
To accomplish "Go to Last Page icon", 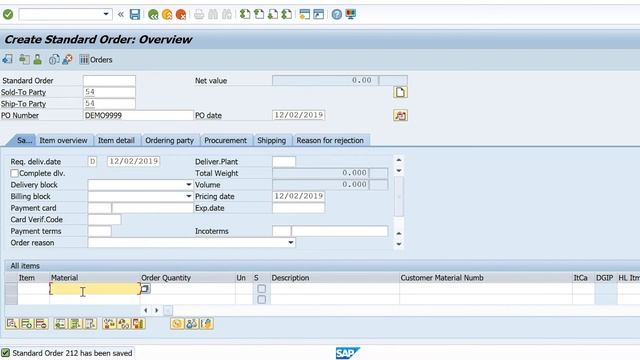I will coord(287,15).
